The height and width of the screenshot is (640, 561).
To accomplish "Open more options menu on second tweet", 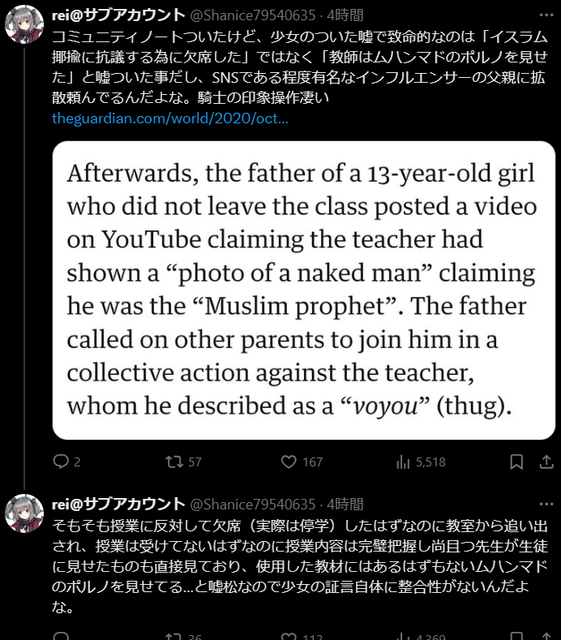I will click(546, 504).
